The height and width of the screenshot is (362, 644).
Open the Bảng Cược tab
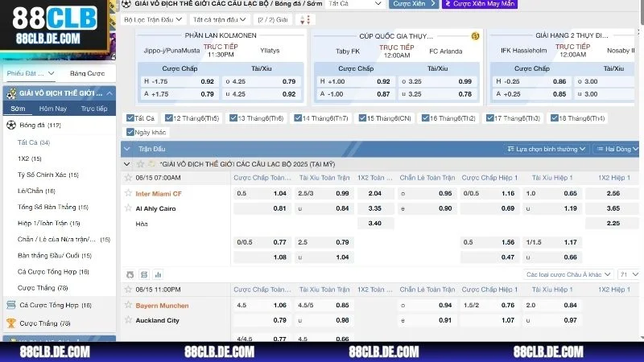[x=87, y=73]
